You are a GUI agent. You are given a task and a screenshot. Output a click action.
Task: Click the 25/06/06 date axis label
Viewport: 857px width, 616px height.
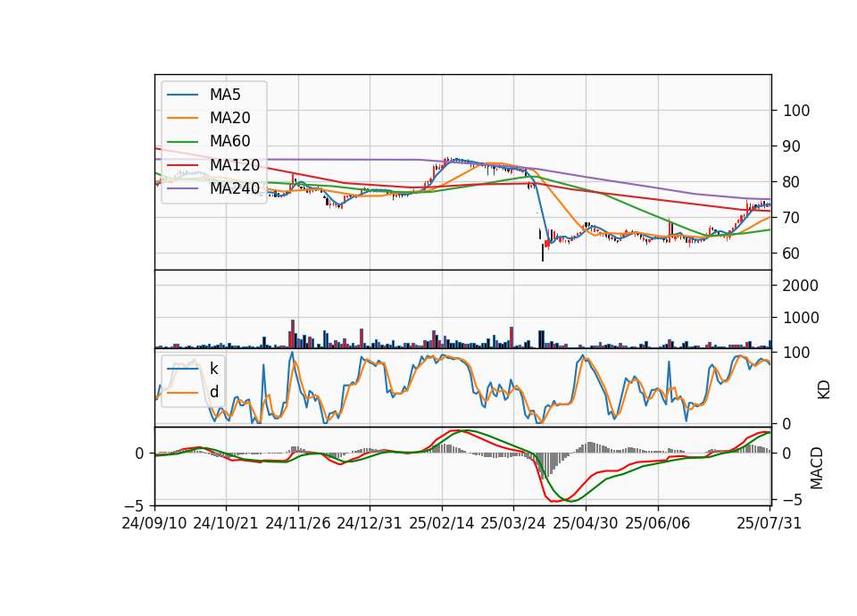(x=658, y=523)
